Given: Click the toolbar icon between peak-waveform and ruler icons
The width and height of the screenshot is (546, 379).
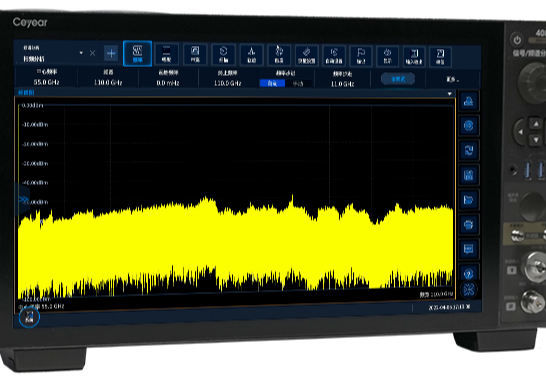Looking at the screenshot, I should (x=279, y=55).
